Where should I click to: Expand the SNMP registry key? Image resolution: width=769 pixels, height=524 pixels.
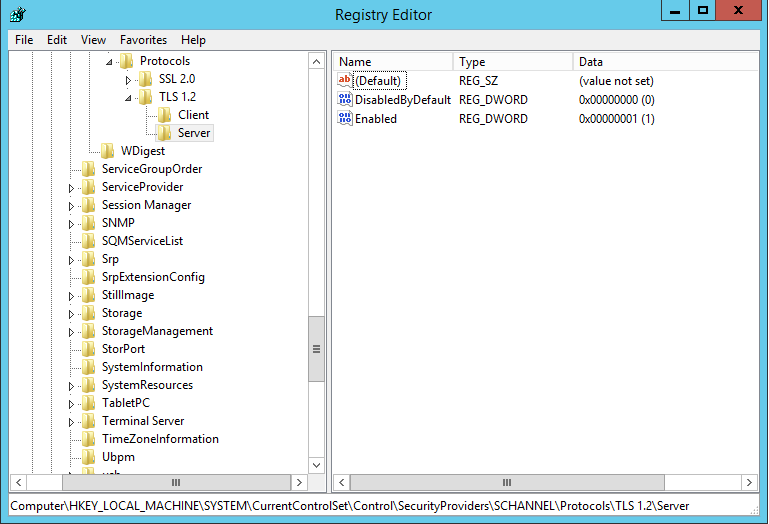click(71, 224)
